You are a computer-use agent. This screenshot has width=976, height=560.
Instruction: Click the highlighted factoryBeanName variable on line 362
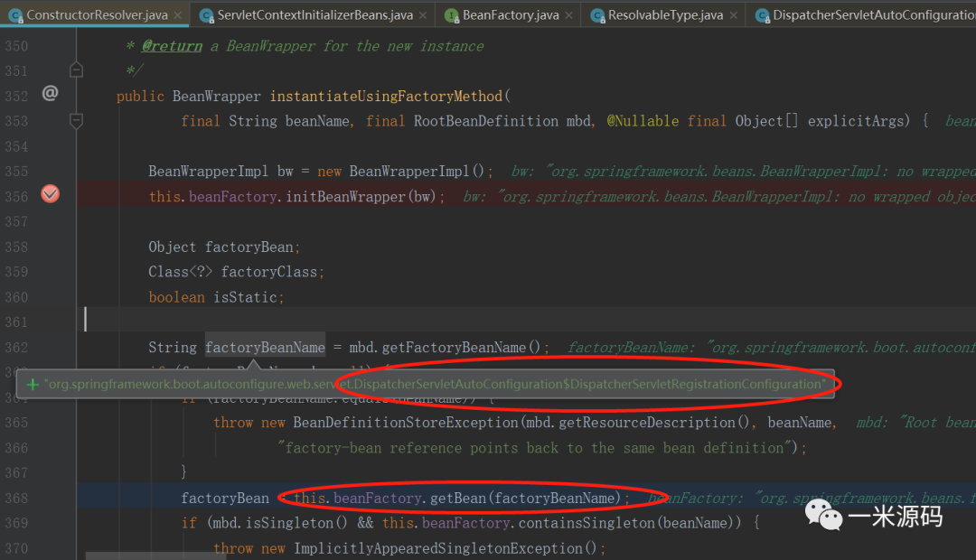tap(265, 348)
